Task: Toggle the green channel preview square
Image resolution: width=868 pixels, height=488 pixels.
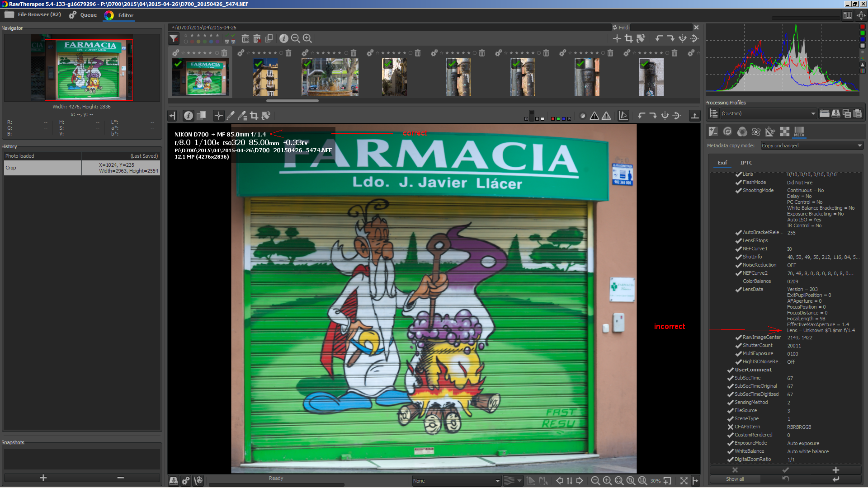Action: coord(558,119)
